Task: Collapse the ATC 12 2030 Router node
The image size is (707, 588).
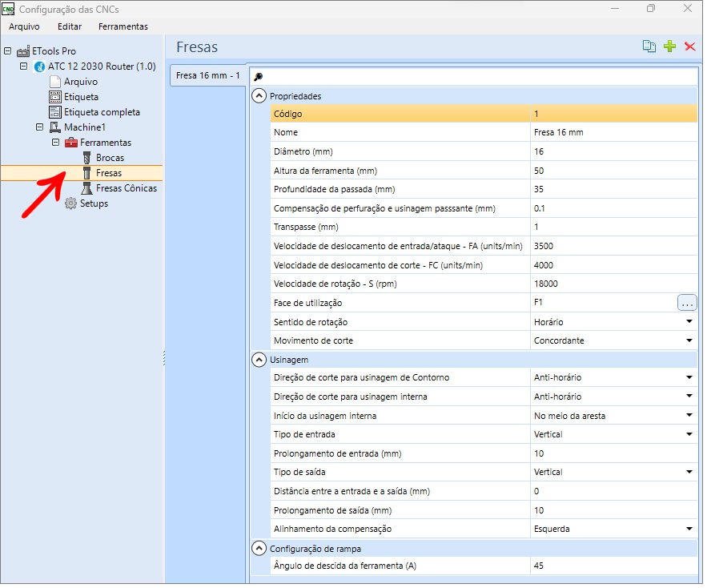Action: click(x=23, y=66)
